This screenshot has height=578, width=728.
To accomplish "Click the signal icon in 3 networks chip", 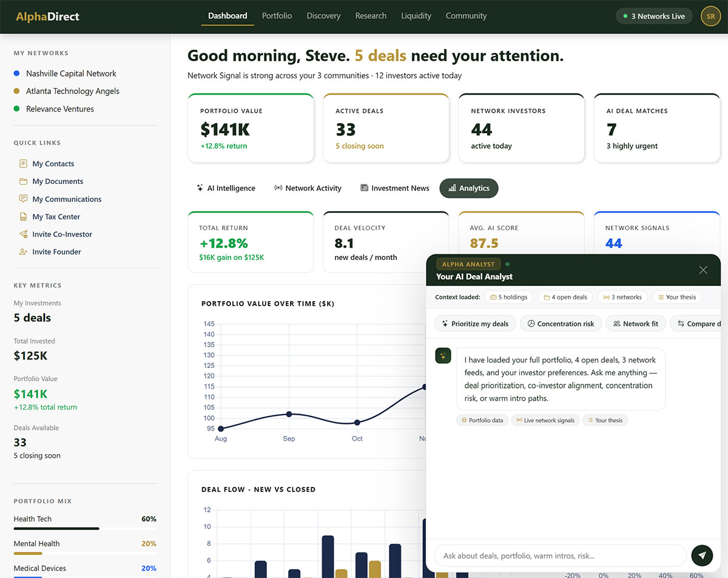I will [607, 297].
